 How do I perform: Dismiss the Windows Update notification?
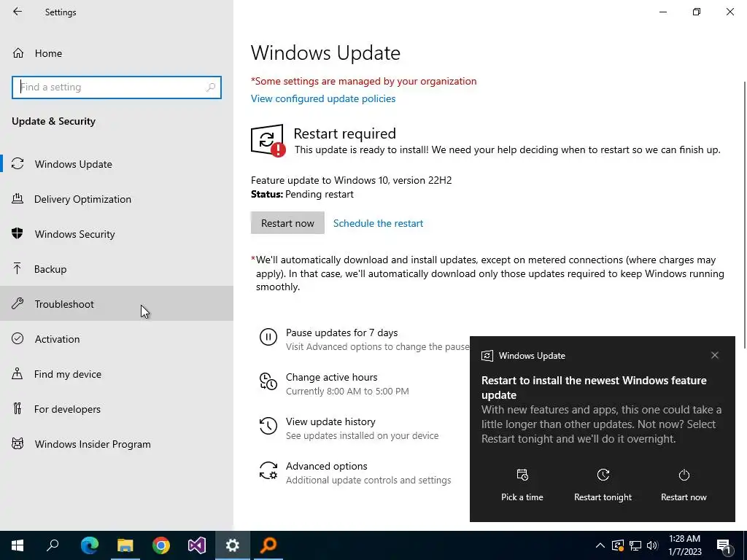[x=715, y=355]
